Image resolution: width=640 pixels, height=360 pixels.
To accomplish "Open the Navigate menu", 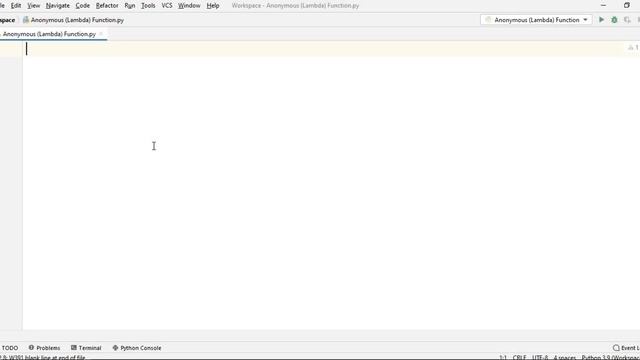I will pos(58,6).
